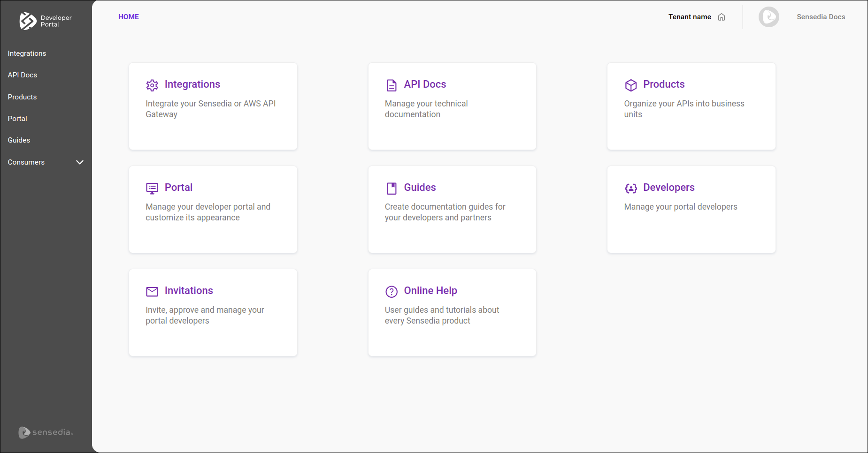The height and width of the screenshot is (453, 868).
Task: Open the user avatar in top bar
Action: 768,17
